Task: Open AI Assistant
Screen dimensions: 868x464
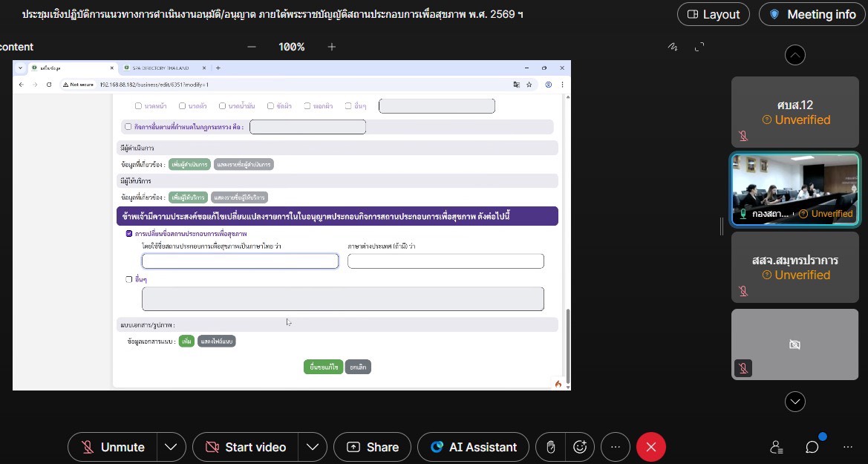Action: pos(473,447)
